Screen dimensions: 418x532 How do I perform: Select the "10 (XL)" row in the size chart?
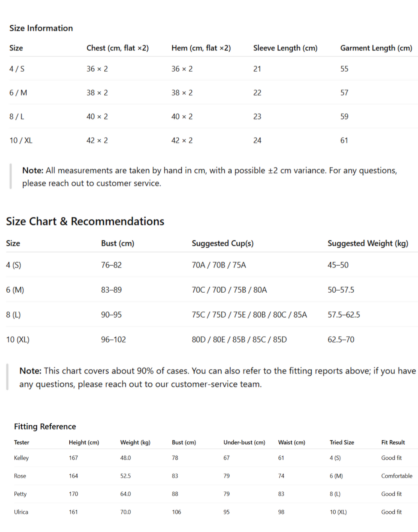18,340
